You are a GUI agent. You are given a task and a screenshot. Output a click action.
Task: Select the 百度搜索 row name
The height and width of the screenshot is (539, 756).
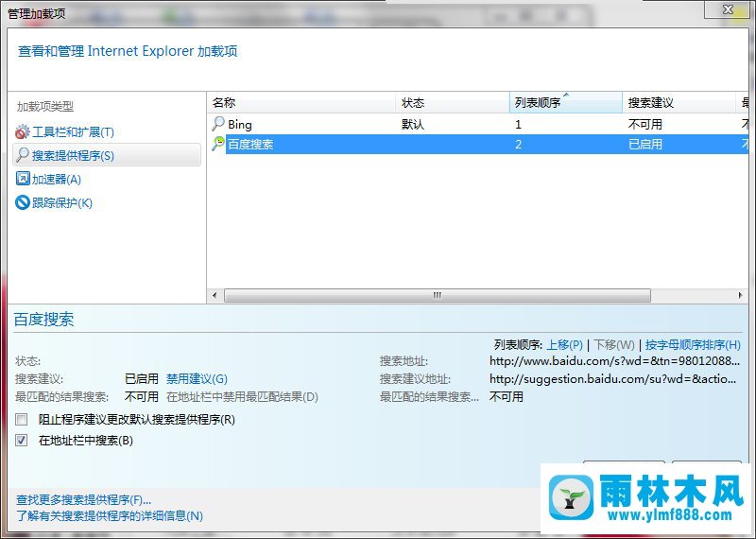pos(250,145)
